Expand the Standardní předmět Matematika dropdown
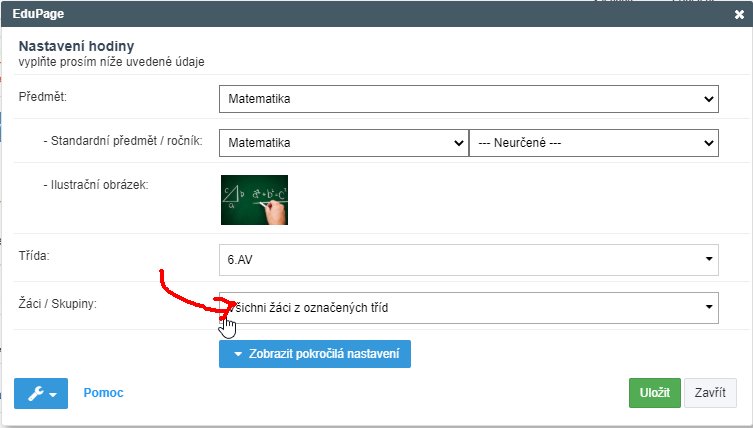This screenshot has height=428, width=753. point(343,143)
